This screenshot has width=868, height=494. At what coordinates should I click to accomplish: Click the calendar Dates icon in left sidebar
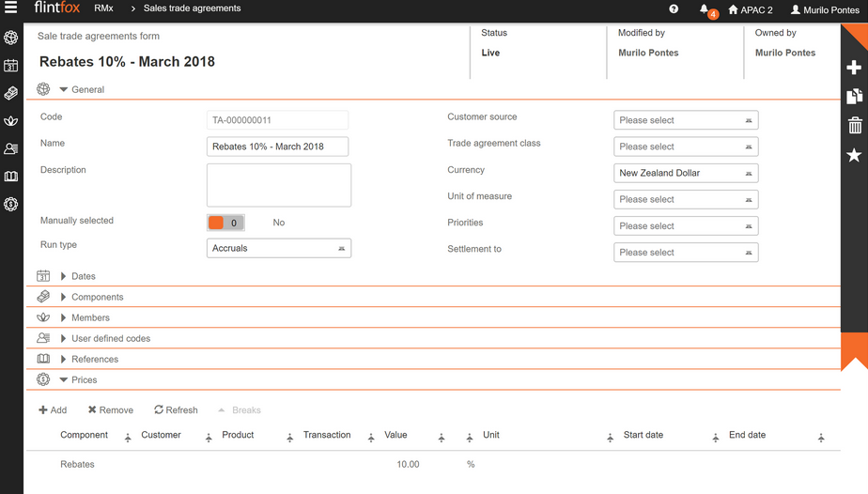click(x=10, y=66)
